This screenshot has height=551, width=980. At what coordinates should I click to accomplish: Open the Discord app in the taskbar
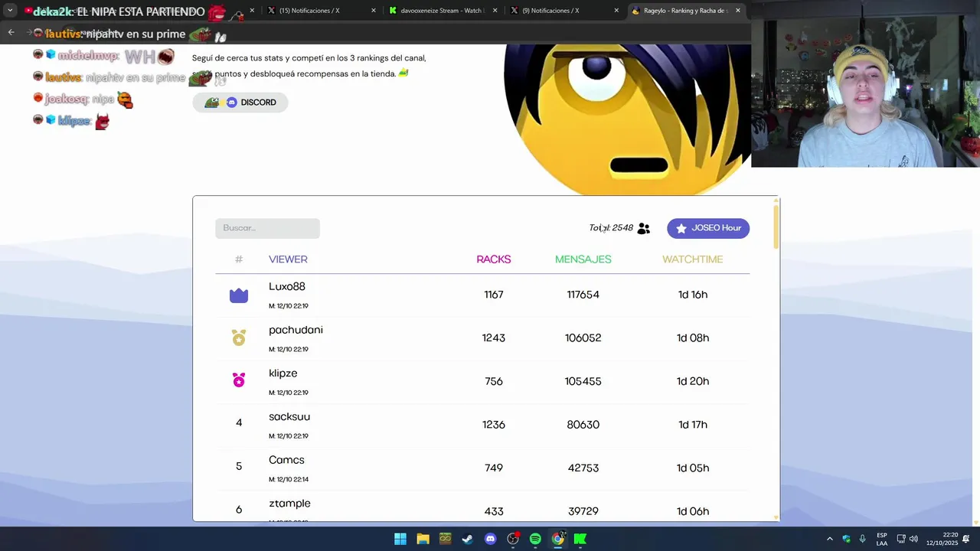[491, 539]
